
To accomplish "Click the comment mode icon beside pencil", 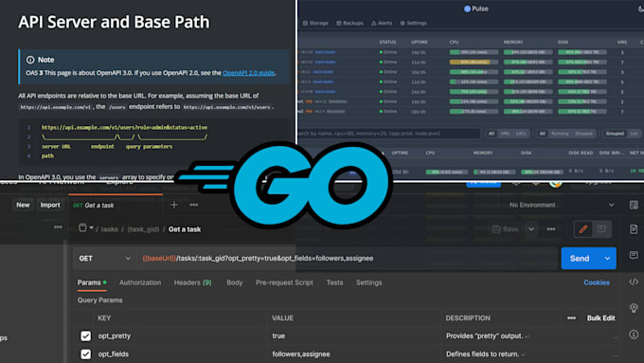I will [601, 229].
